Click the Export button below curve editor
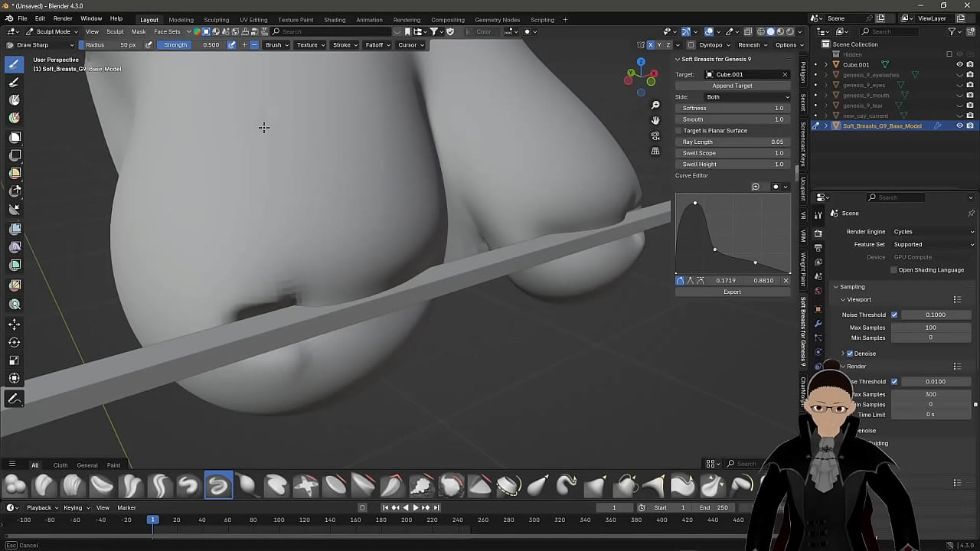Screen dimensions: 980x551 [x=732, y=292]
